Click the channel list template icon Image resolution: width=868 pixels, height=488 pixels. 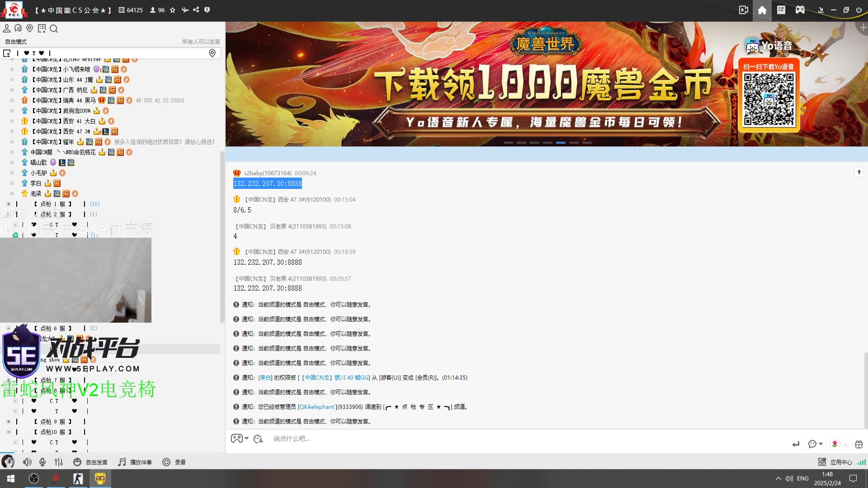(42, 28)
